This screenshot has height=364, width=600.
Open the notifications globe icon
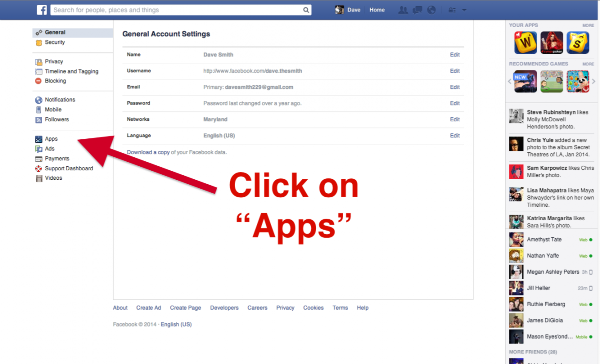[431, 10]
